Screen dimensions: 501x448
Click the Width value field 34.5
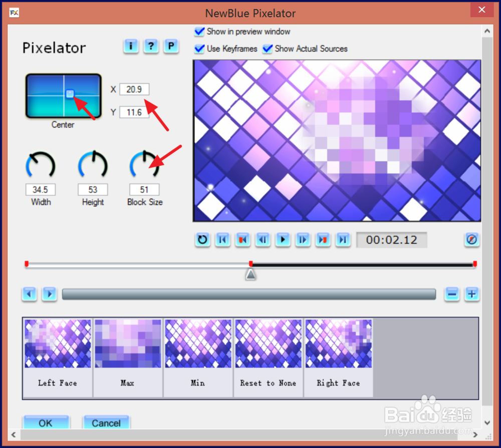41,189
